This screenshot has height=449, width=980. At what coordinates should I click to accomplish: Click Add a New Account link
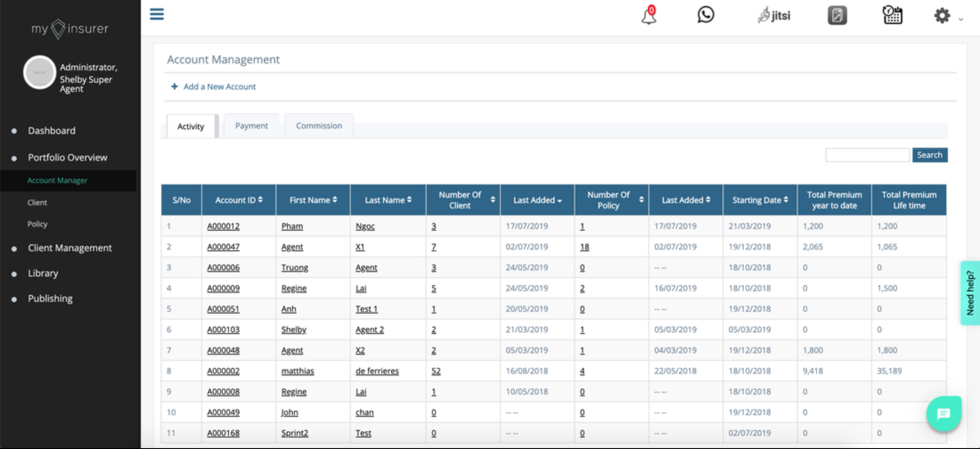point(220,86)
